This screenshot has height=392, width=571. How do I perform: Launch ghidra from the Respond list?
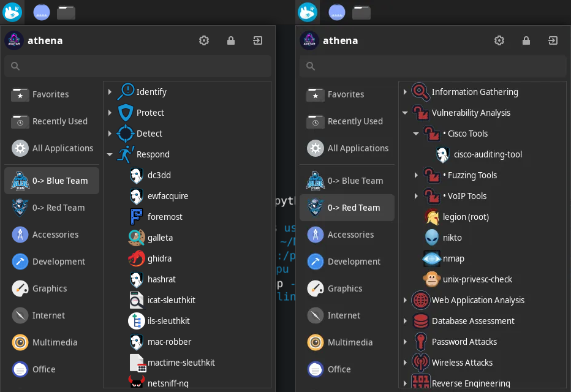[x=159, y=258]
